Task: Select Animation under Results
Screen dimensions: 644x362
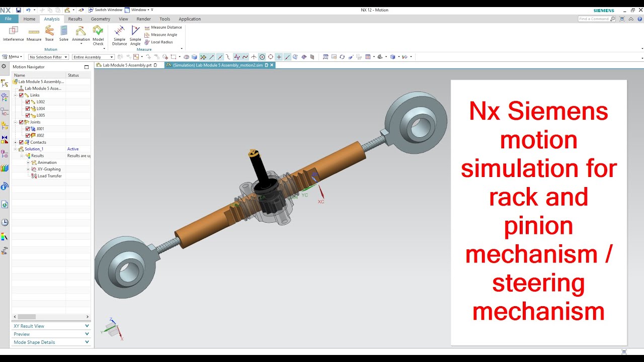Action: tap(47, 162)
